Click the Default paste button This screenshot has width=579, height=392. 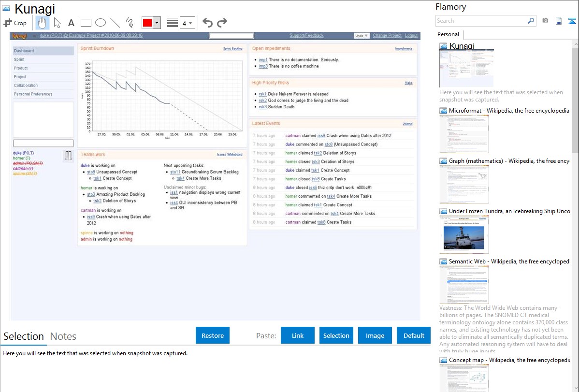point(414,335)
